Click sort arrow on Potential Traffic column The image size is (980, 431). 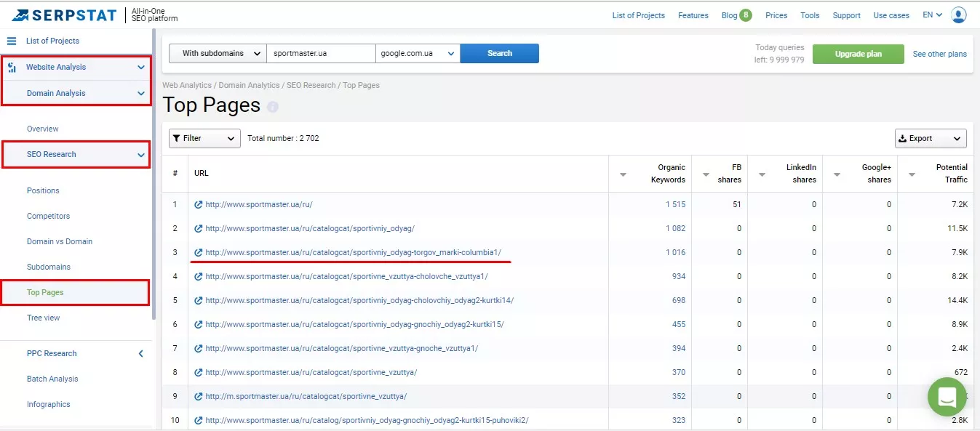click(x=912, y=174)
